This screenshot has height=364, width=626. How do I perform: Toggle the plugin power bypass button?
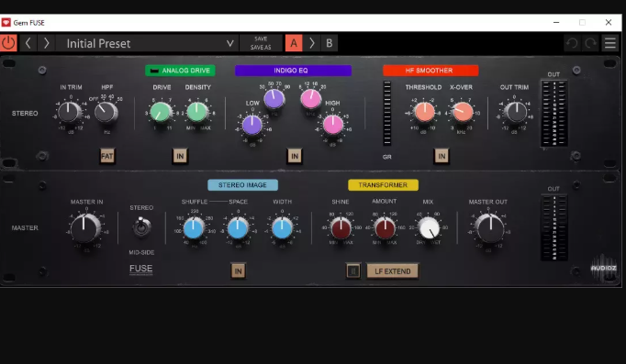(8, 43)
